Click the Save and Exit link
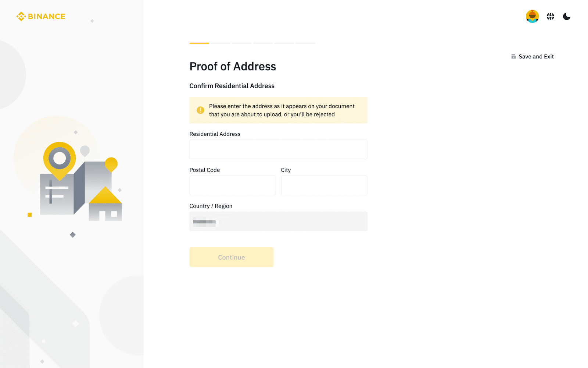Screen dimensions: 588x368 [x=533, y=57]
